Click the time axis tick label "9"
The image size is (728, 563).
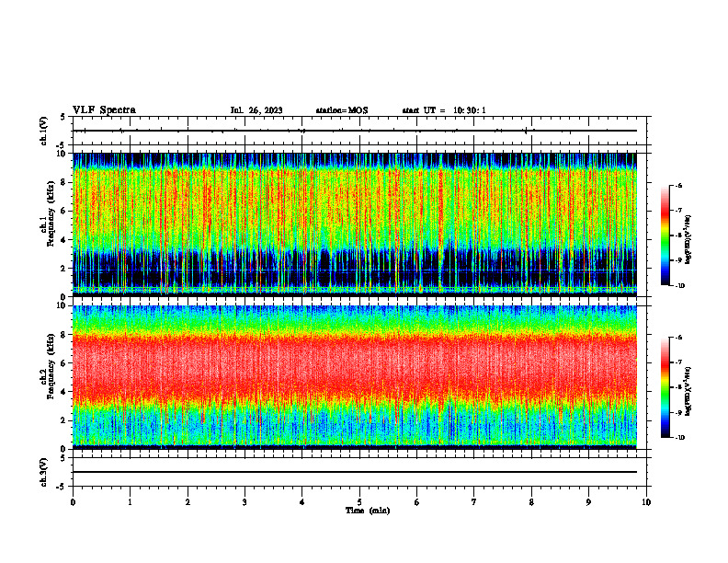point(588,501)
